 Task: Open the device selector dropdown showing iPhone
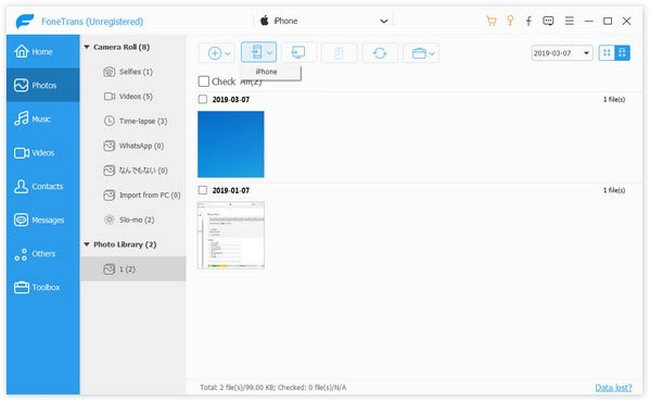coord(323,21)
